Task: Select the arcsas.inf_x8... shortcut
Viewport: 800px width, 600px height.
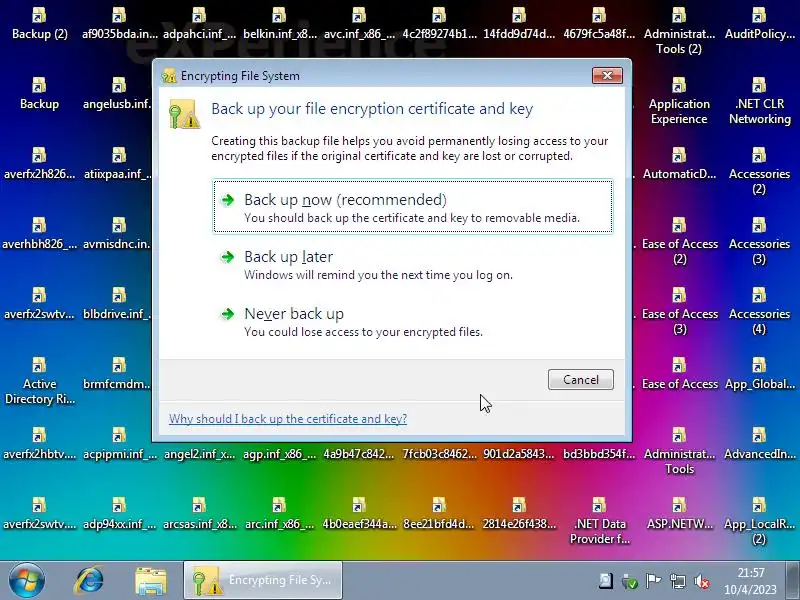Action: [199, 513]
